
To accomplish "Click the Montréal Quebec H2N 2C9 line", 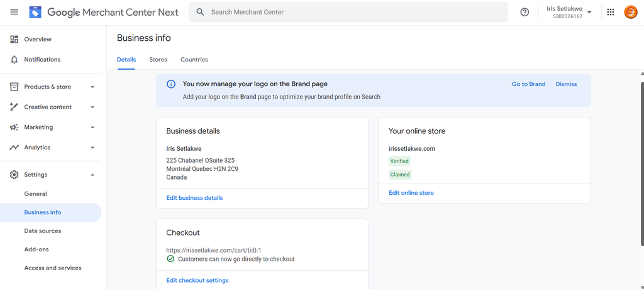I will click(x=202, y=169).
